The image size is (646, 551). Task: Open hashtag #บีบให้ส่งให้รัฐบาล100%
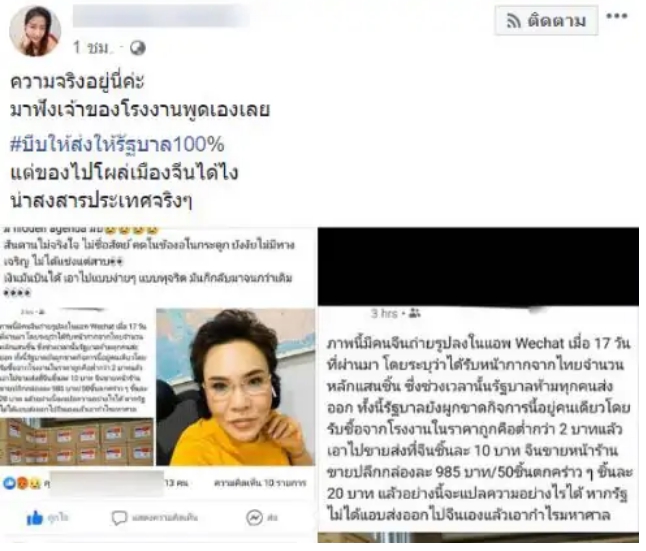(x=117, y=145)
